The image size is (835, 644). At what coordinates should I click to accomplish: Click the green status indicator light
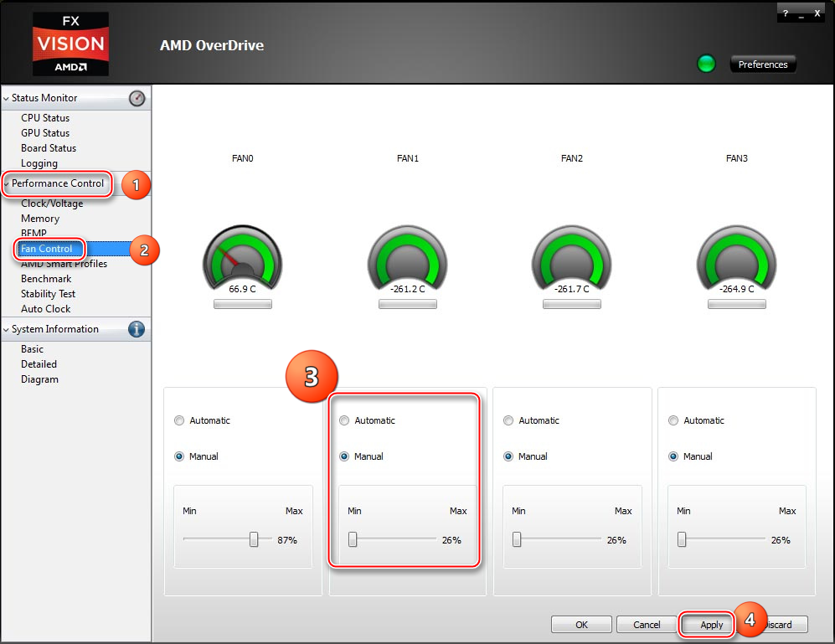click(706, 64)
